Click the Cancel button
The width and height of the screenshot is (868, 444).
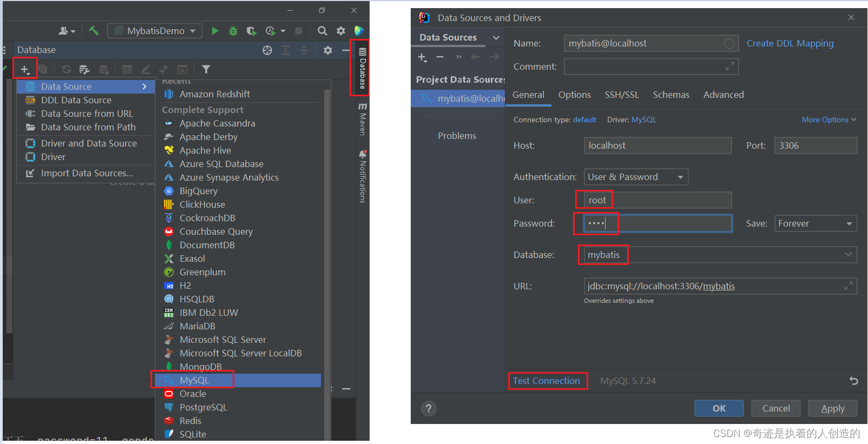[x=775, y=408]
